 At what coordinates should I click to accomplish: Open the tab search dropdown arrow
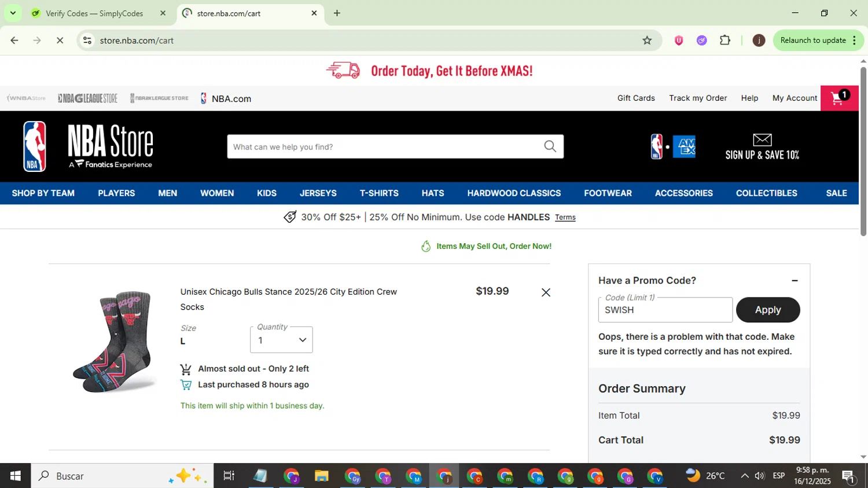point(13,13)
